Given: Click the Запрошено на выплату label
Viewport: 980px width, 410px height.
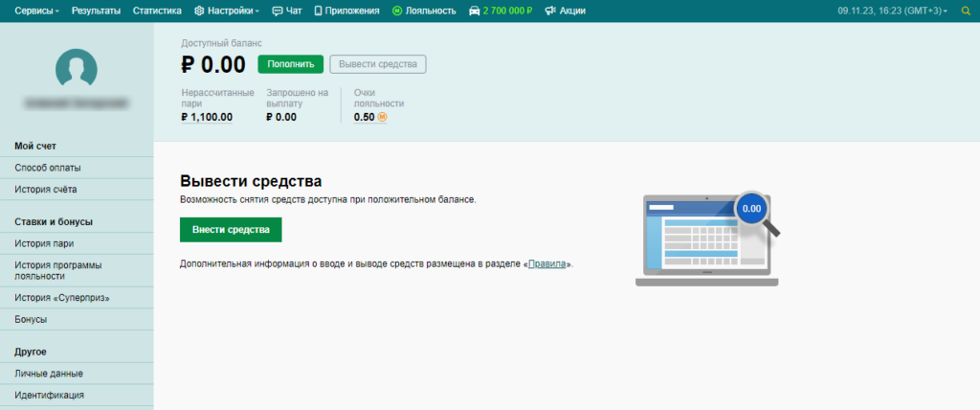Looking at the screenshot, I should point(298,99).
